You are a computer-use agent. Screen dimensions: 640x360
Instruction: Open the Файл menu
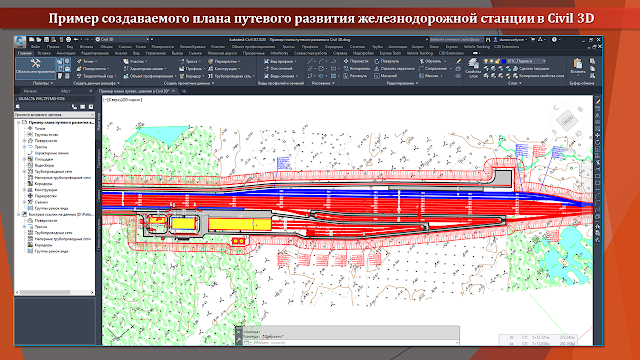click(36, 47)
